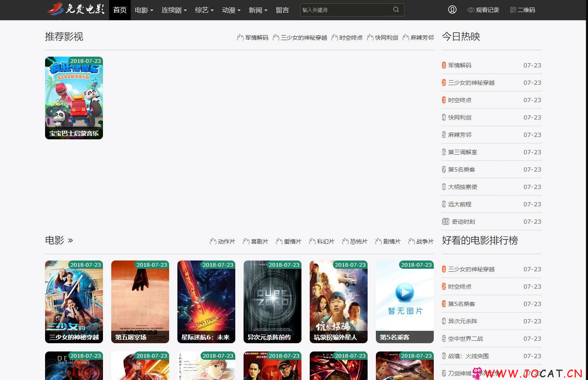Click the site logo in the header
This screenshot has height=380, width=588.
(76, 9)
